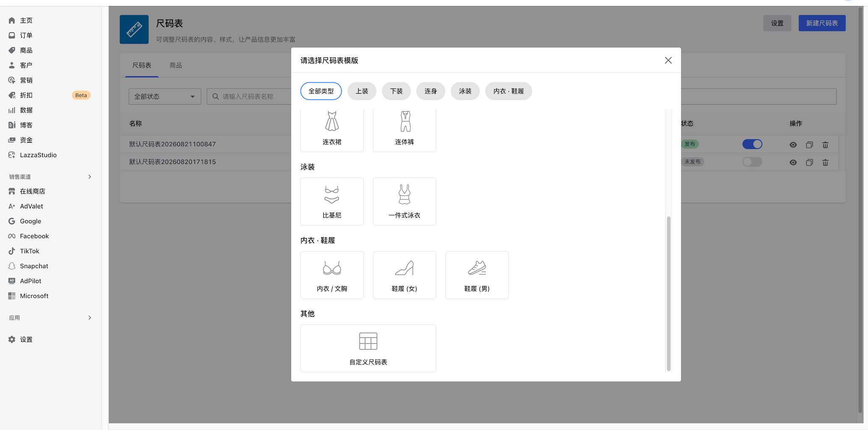Image resolution: width=868 pixels, height=430 pixels.
Task: Toggle on the unpublished size chart switch
Action: (x=752, y=162)
